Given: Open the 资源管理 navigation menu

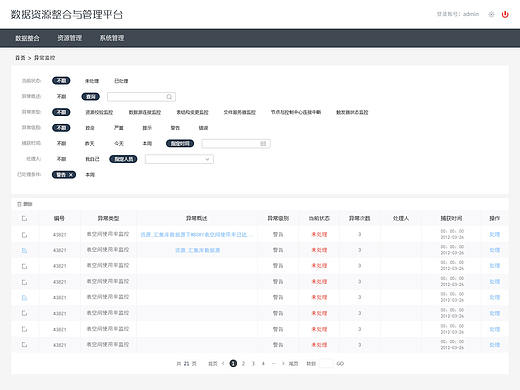Looking at the screenshot, I should (x=69, y=38).
